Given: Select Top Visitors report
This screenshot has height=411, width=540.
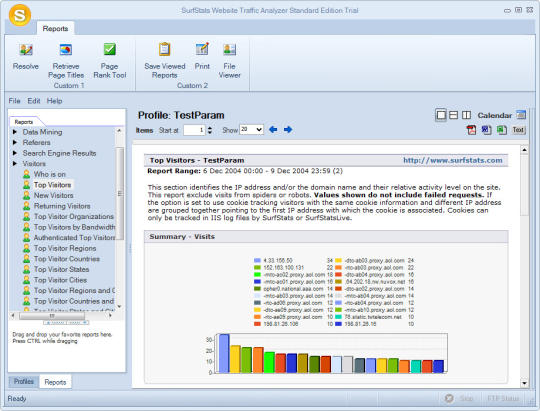Looking at the screenshot, I should click(52, 185).
